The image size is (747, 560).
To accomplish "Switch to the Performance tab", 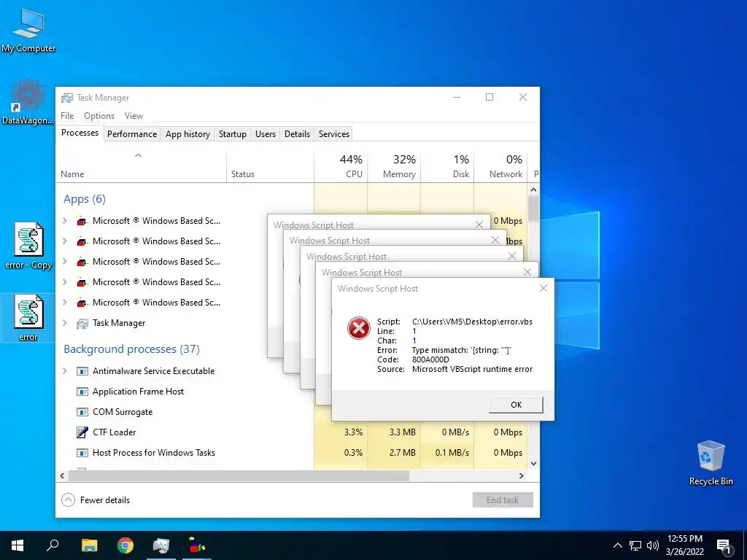I will (132, 134).
